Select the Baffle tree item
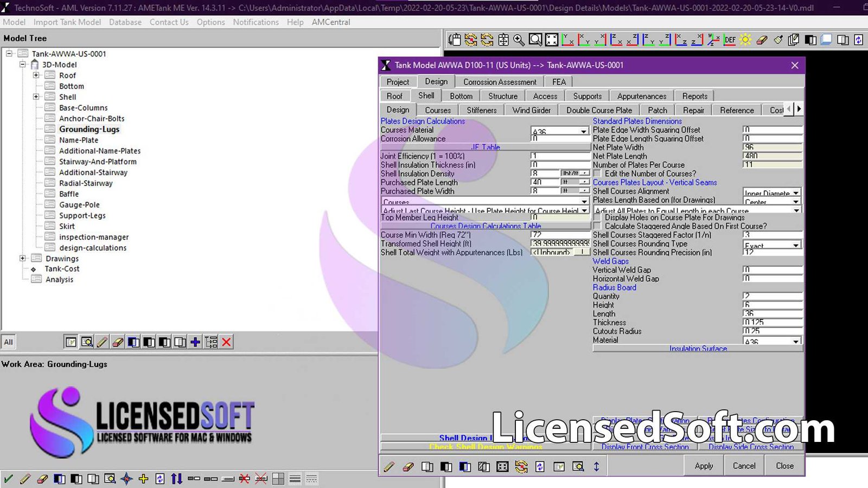The height and width of the screenshot is (488, 868). click(x=69, y=194)
